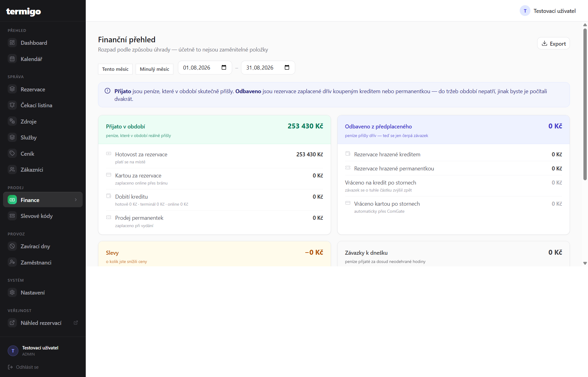Click the new-window icon right of Náhled rezervací
Image resolution: width=588 pixels, height=377 pixels.
pos(76,323)
